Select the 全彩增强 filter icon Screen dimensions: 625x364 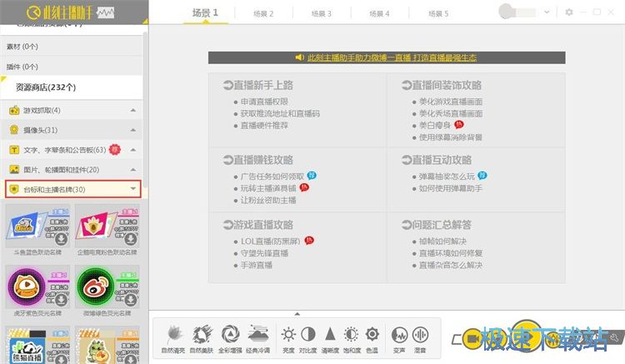point(230,336)
